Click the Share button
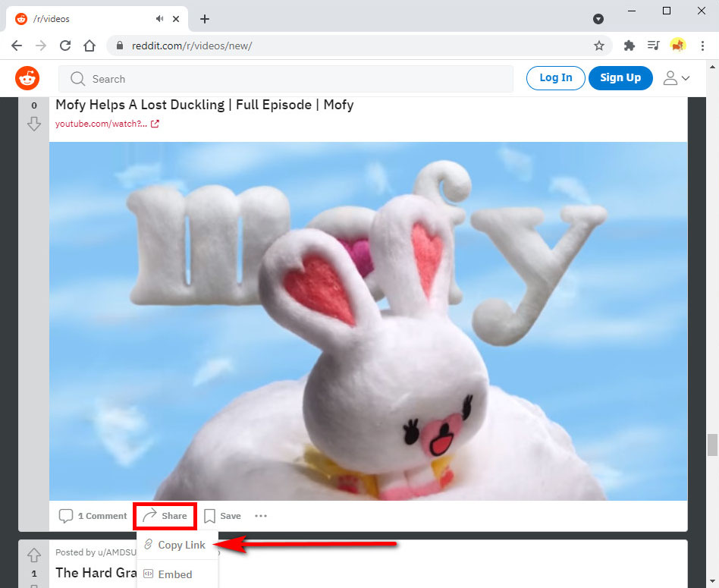 tap(165, 516)
